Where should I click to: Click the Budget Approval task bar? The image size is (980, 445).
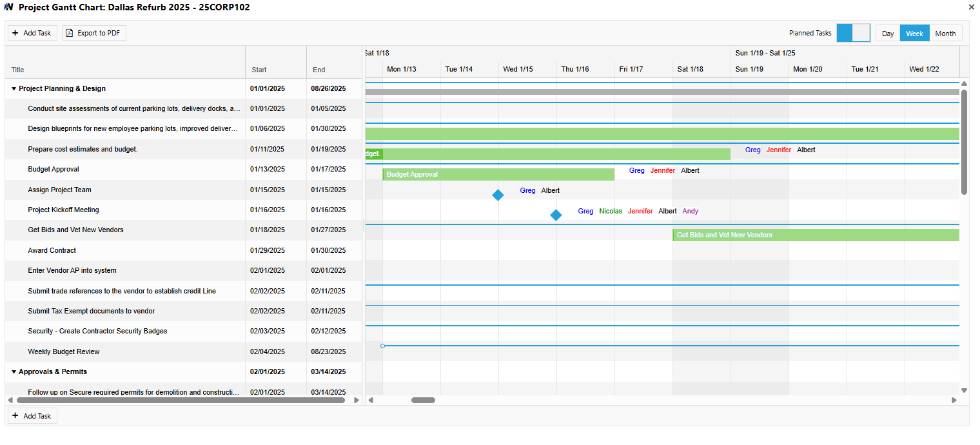498,175
